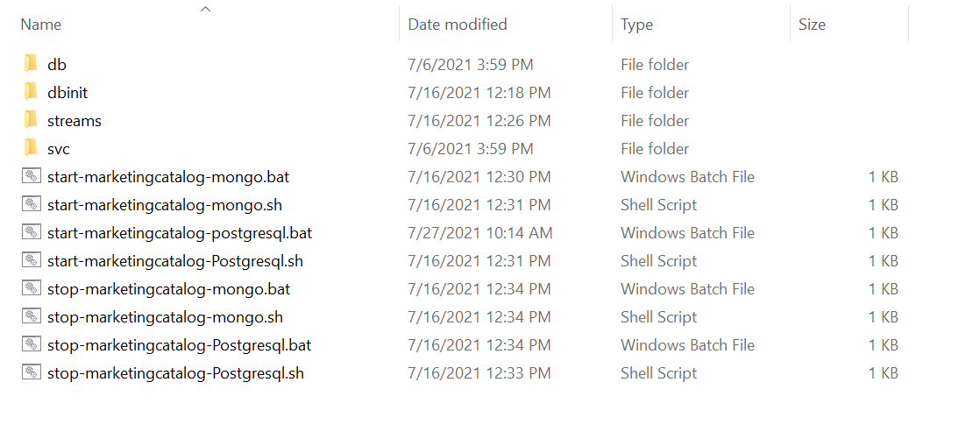
Task: Select the dbinit folder date modified cell
Action: pyautogui.click(x=479, y=92)
